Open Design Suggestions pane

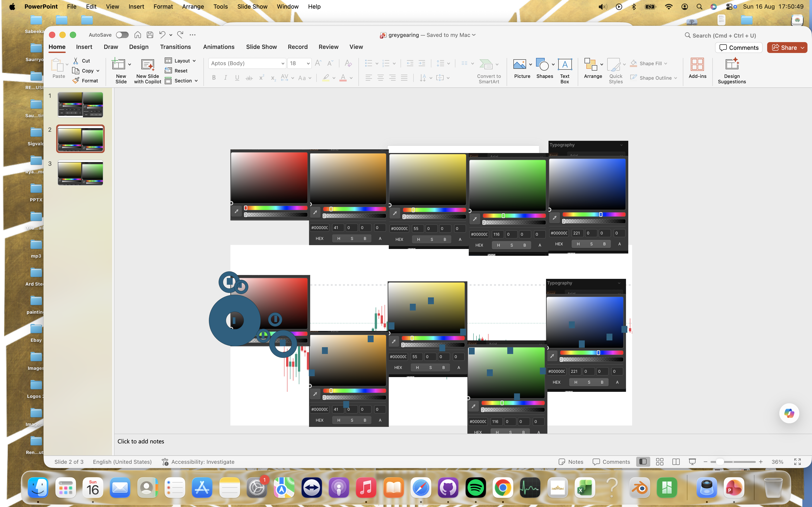click(732, 70)
